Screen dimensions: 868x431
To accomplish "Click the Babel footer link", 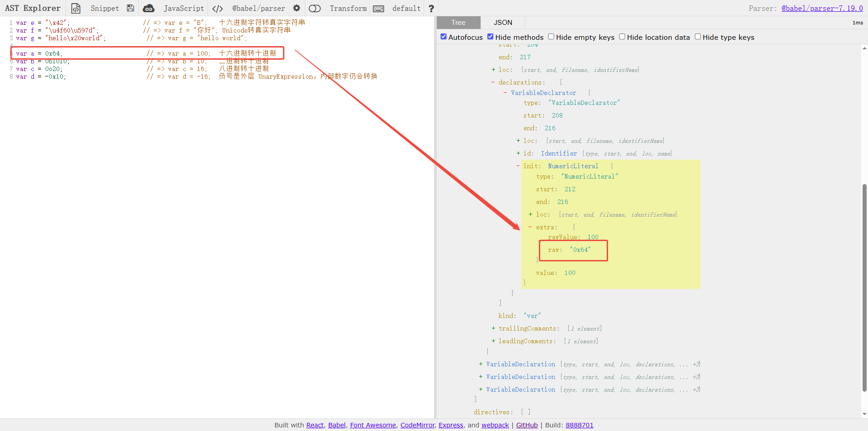I will point(337,425).
